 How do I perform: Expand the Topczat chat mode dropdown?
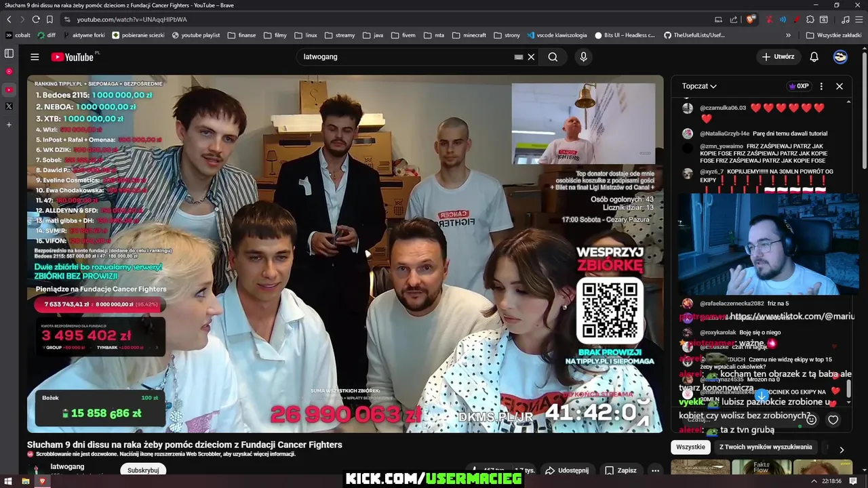[x=699, y=86]
